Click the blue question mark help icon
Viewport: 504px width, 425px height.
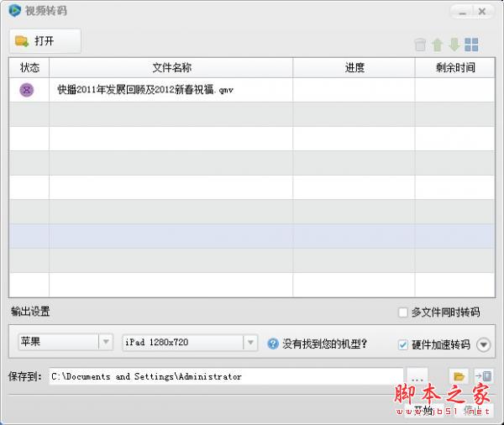tap(273, 344)
